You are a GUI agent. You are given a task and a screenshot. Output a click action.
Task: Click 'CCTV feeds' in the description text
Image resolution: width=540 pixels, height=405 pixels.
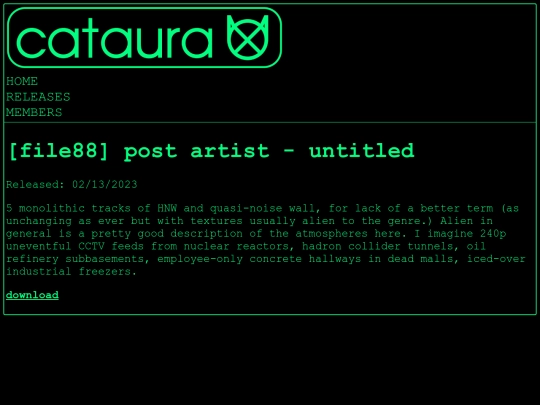[111, 246]
